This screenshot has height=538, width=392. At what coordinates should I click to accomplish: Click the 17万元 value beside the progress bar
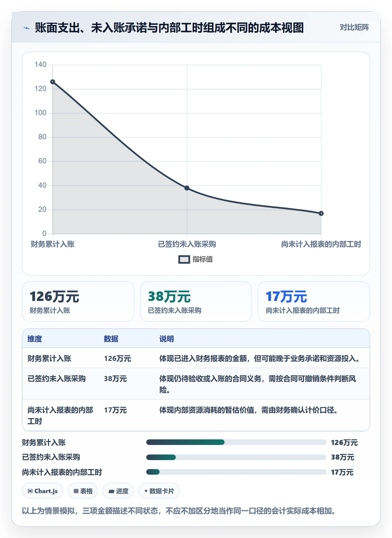[x=342, y=472]
